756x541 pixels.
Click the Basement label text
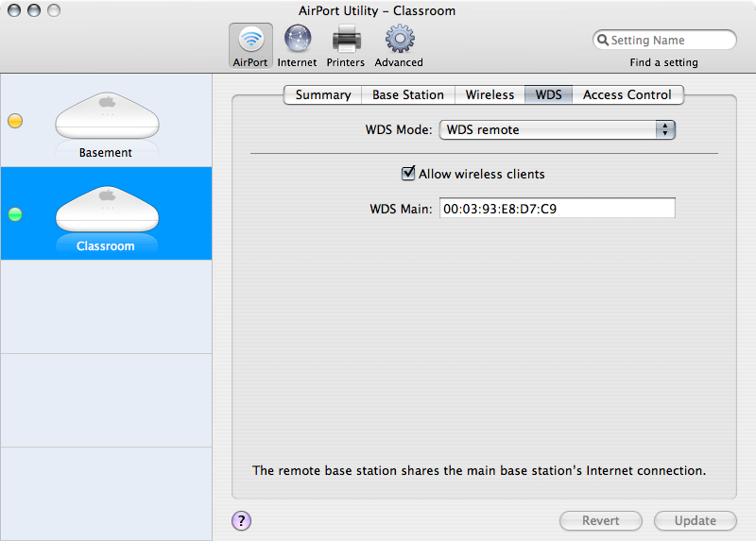coord(106,153)
